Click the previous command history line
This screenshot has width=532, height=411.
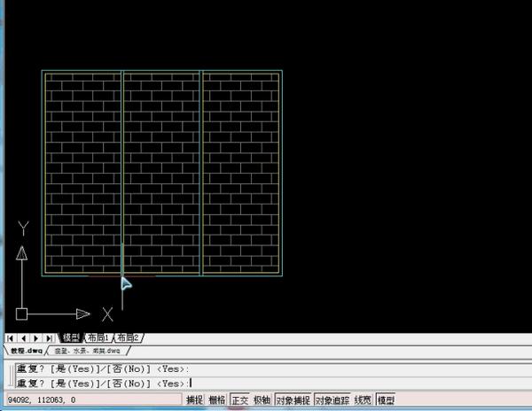tap(273, 369)
